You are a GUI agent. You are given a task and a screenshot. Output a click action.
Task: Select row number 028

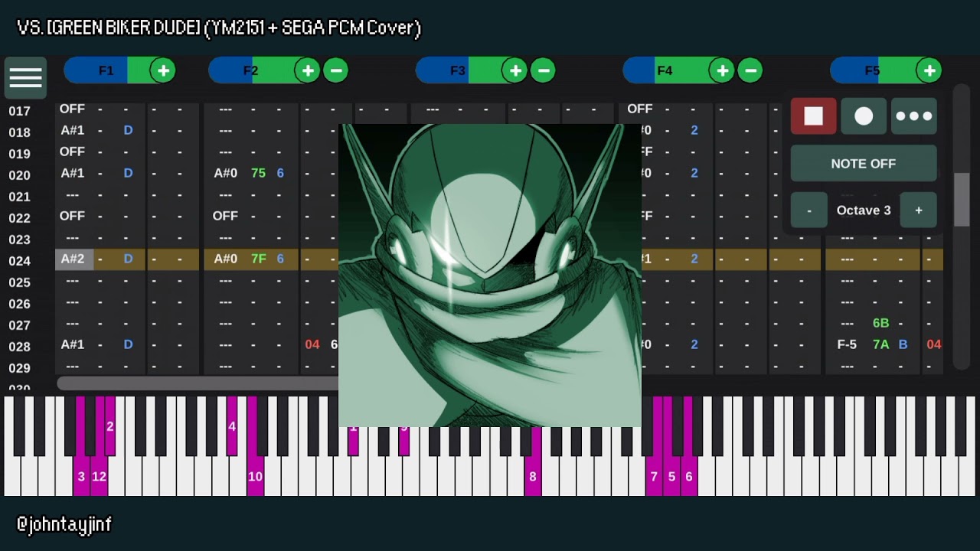pyautogui.click(x=20, y=347)
